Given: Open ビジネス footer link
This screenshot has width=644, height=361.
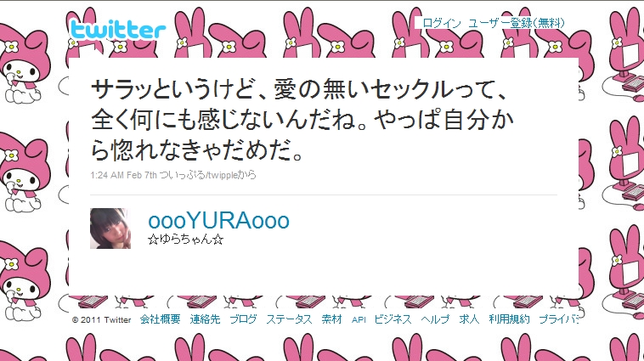Looking at the screenshot, I should click(393, 319).
